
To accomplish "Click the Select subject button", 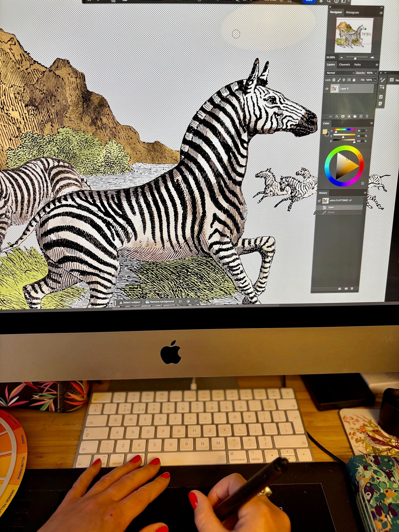I will pyautogui.click(x=129, y=302).
